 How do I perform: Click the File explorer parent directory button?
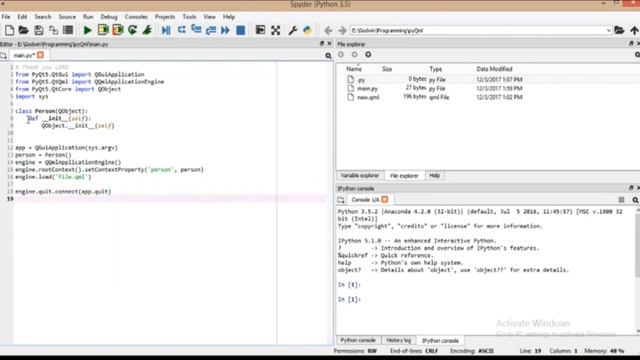368,54
